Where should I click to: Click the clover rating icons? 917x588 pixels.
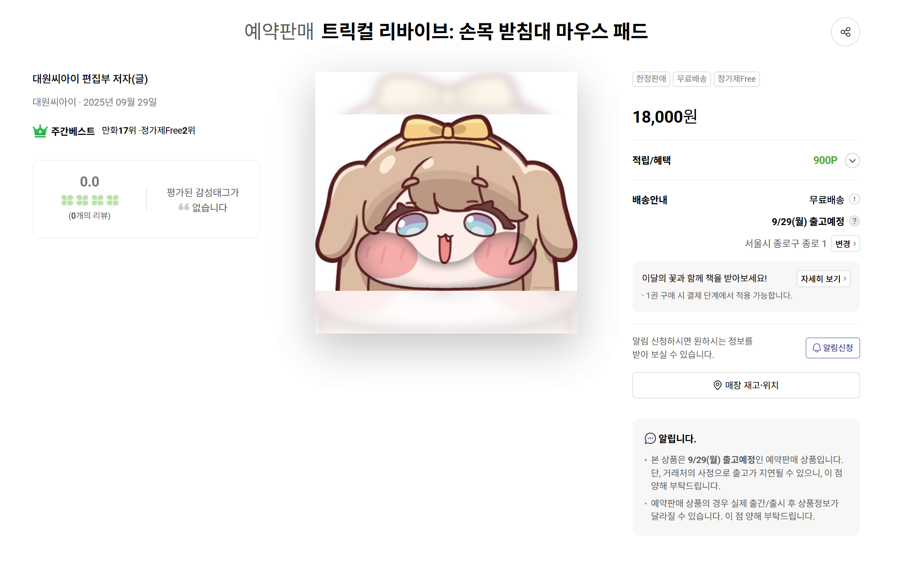90,200
